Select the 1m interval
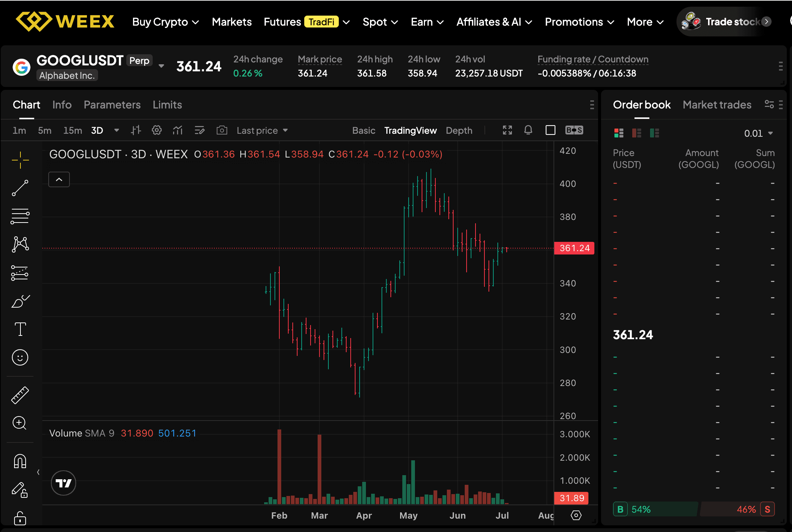792x532 pixels. pos(19,130)
